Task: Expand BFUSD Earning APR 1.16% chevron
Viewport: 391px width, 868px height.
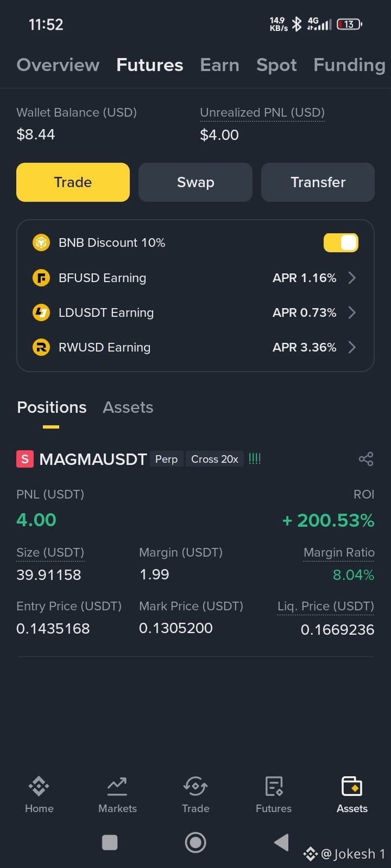Action: coord(352,278)
